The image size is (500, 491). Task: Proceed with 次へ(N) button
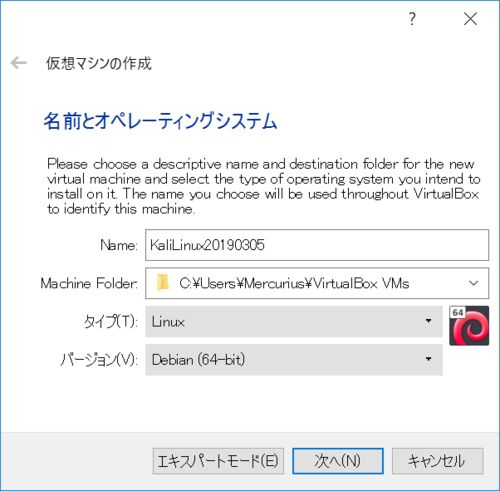[x=338, y=461]
